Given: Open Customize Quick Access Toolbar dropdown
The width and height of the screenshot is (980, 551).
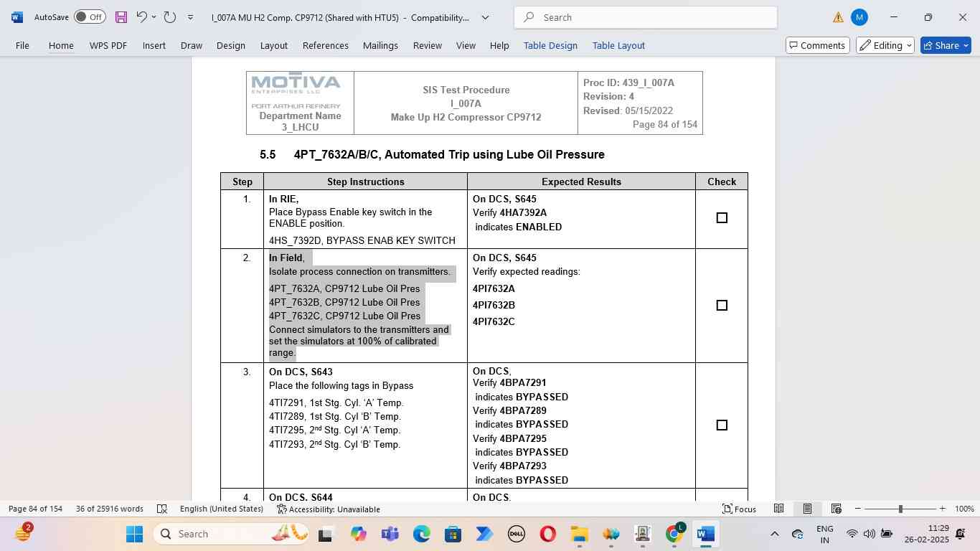Looking at the screenshot, I should [190, 17].
